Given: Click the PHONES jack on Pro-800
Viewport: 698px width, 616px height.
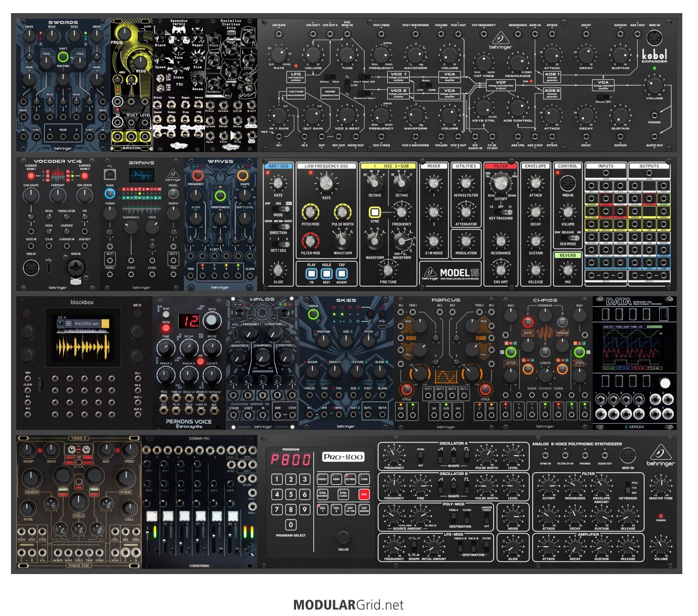Looking at the screenshot, I should (x=585, y=455).
